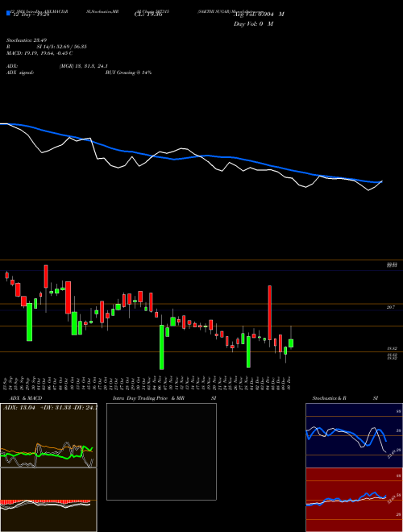Click the 'Intra Day Trading Price & MR' title

149,398
